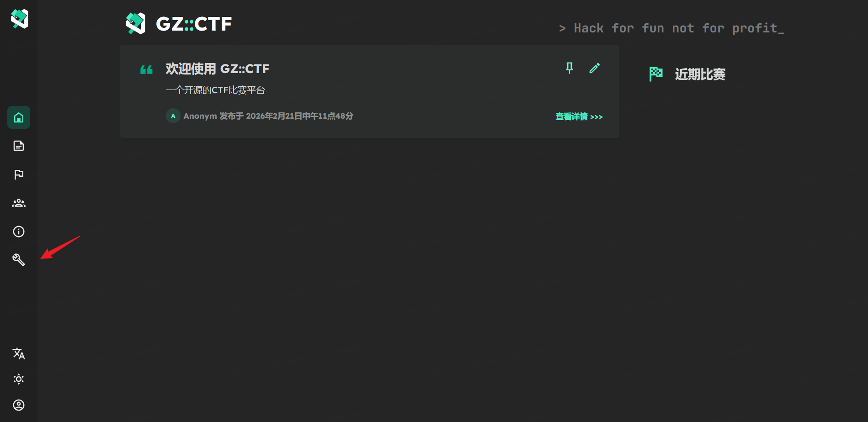The height and width of the screenshot is (422, 868).
Task: Click the small GZ::CTF logo in sidebar
Action: coord(19,19)
